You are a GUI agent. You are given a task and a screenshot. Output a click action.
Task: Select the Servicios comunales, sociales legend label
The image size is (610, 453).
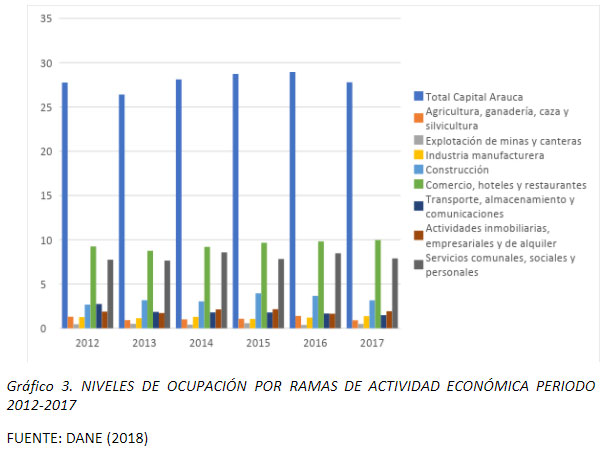click(500, 265)
